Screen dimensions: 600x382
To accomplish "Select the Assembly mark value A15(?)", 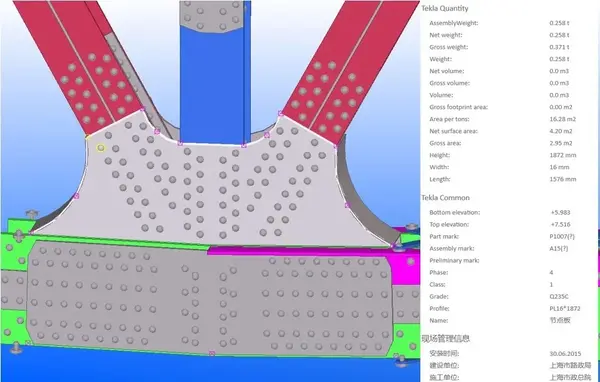I will (559, 248).
